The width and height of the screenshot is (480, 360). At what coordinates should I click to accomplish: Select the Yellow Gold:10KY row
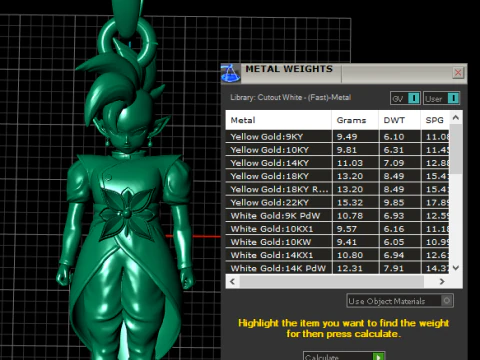click(x=337, y=150)
